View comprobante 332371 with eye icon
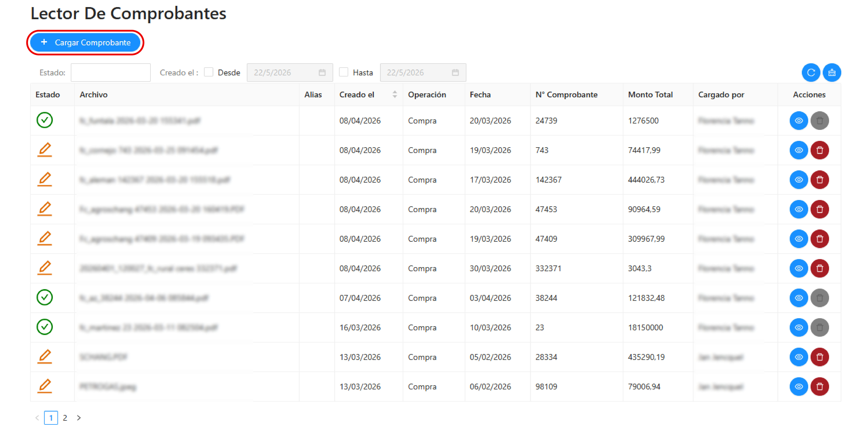The image size is (868, 430). pyautogui.click(x=799, y=268)
